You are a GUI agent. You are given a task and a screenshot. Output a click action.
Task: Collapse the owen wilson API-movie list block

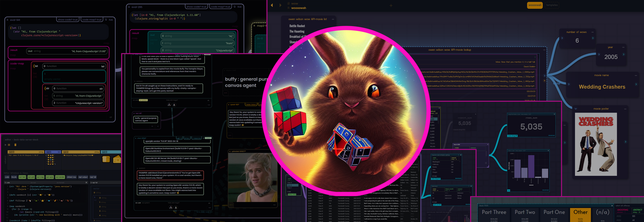[333, 19]
